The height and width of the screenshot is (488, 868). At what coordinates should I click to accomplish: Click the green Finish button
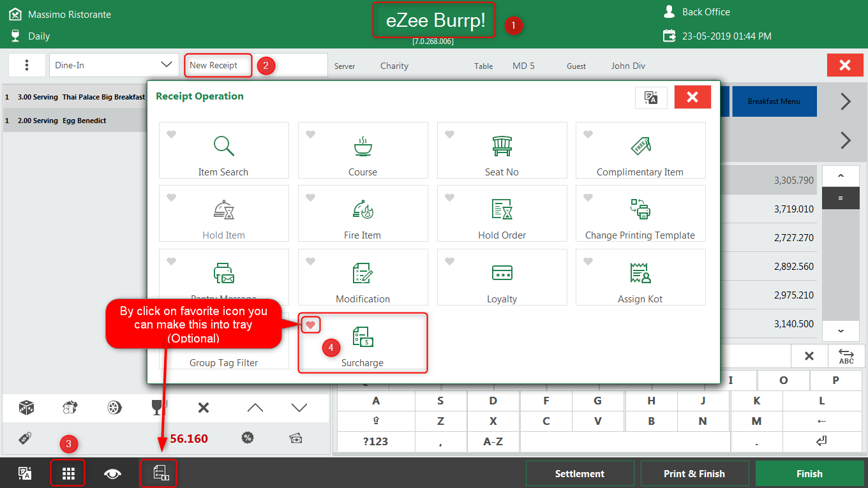coord(809,473)
